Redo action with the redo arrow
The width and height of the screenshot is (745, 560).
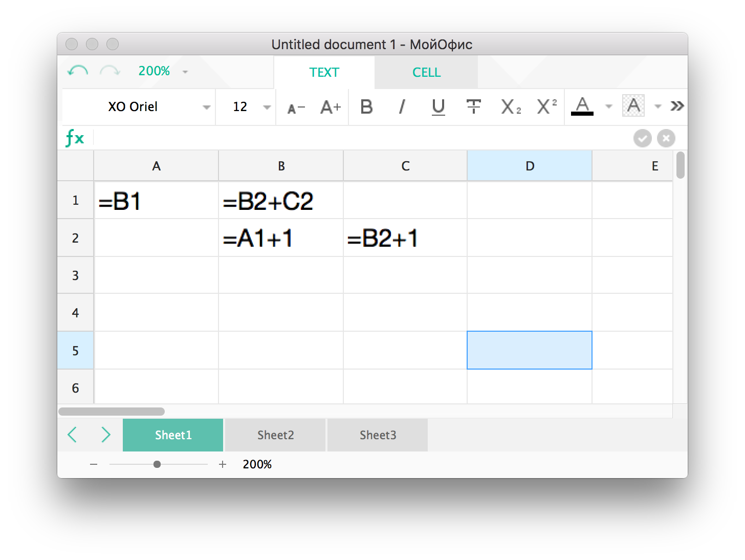click(x=109, y=71)
